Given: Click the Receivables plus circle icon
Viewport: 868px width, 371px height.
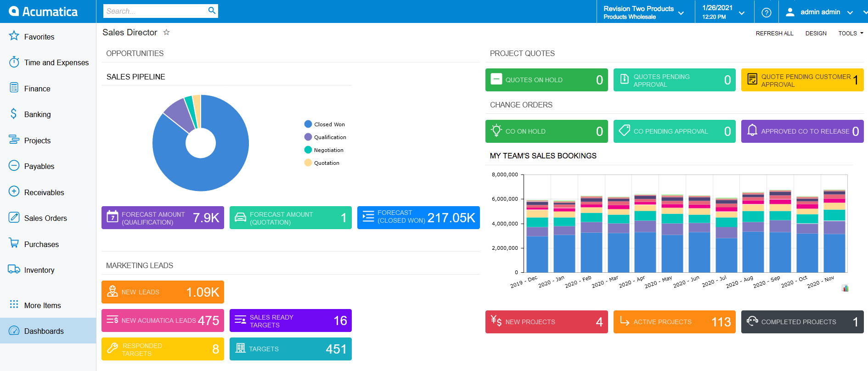Looking at the screenshot, I should click(14, 191).
